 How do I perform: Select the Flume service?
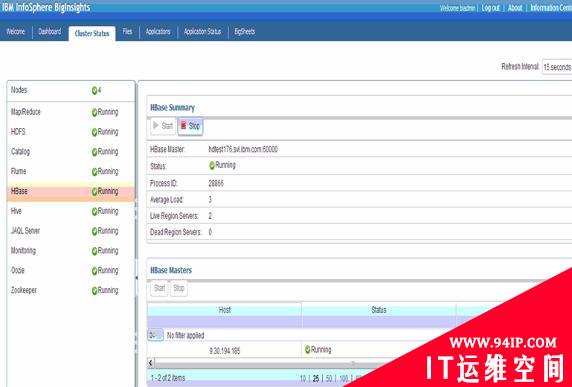point(71,171)
